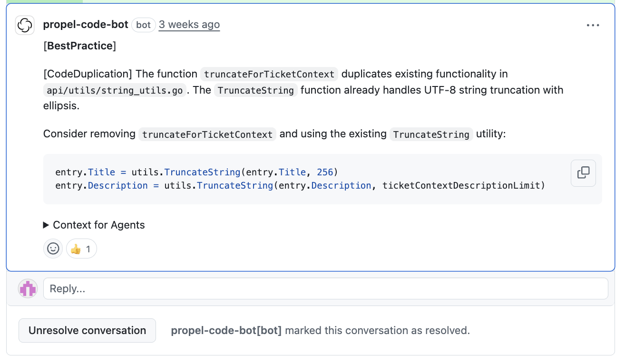Click the thumbs up emoji in the reaction
This screenshot has width=625, height=364.
(x=77, y=249)
